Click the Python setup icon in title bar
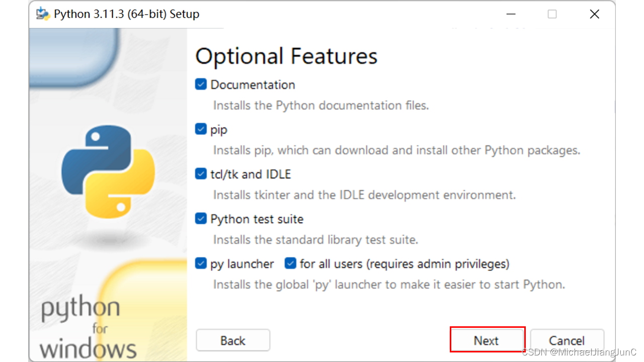The width and height of the screenshot is (644, 362). pyautogui.click(x=43, y=14)
